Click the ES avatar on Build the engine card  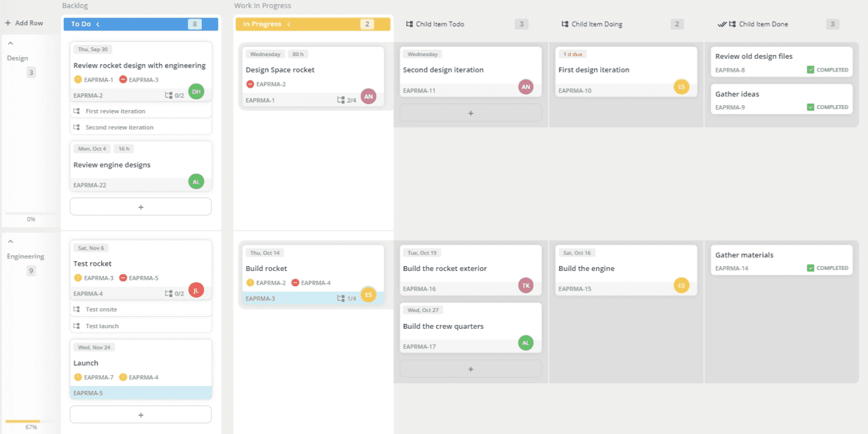click(x=681, y=285)
